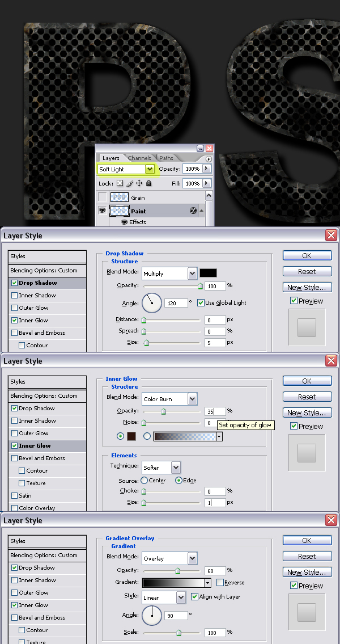Hide the Paint layer with its eye icon
Image resolution: width=340 pixels, height=644 pixels.
point(102,211)
